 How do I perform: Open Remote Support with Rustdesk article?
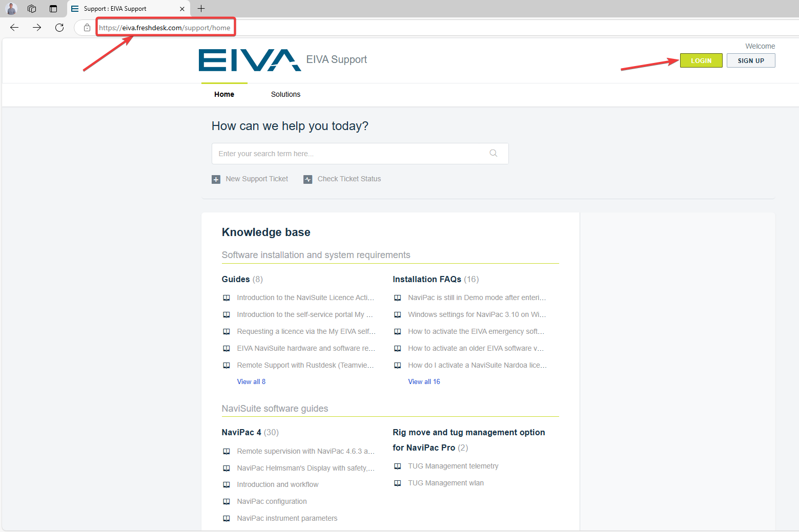point(305,365)
